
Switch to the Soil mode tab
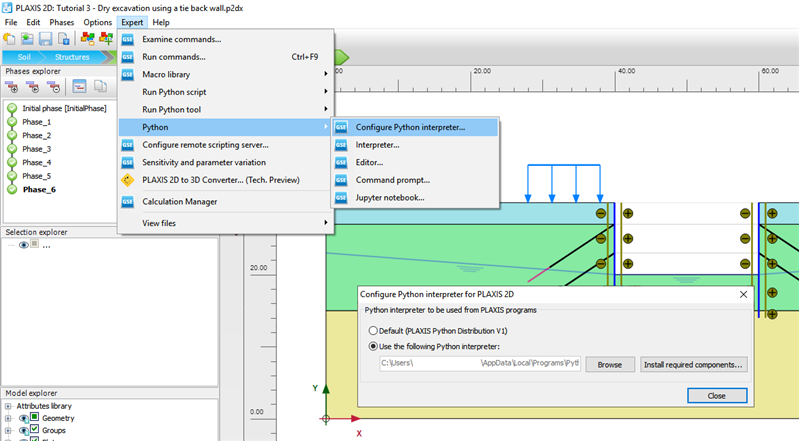[24, 57]
